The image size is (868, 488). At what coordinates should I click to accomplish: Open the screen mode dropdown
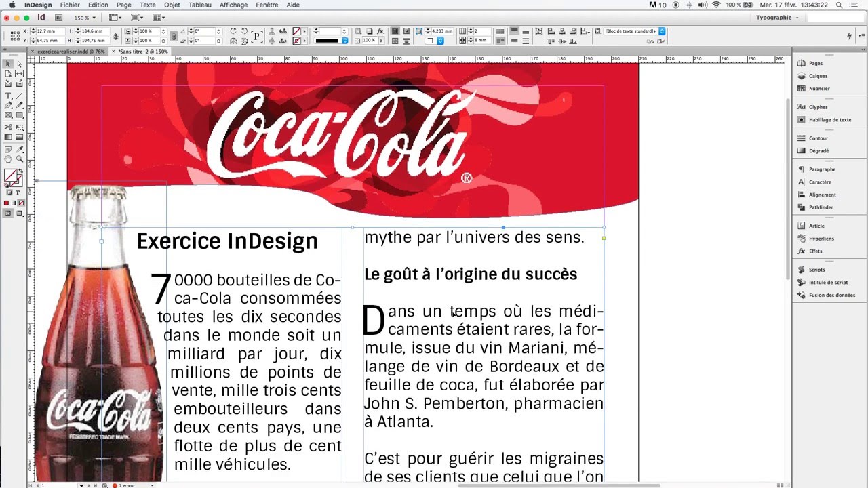136,18
